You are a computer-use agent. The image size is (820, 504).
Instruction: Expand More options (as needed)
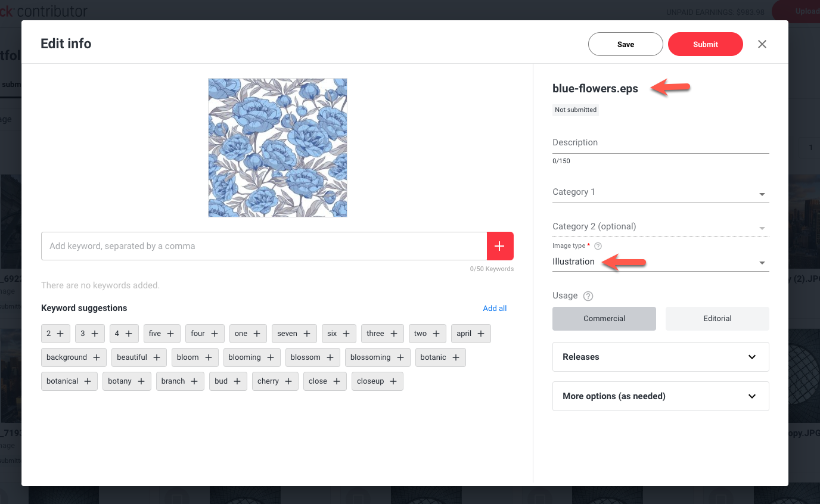pos(660,396)
